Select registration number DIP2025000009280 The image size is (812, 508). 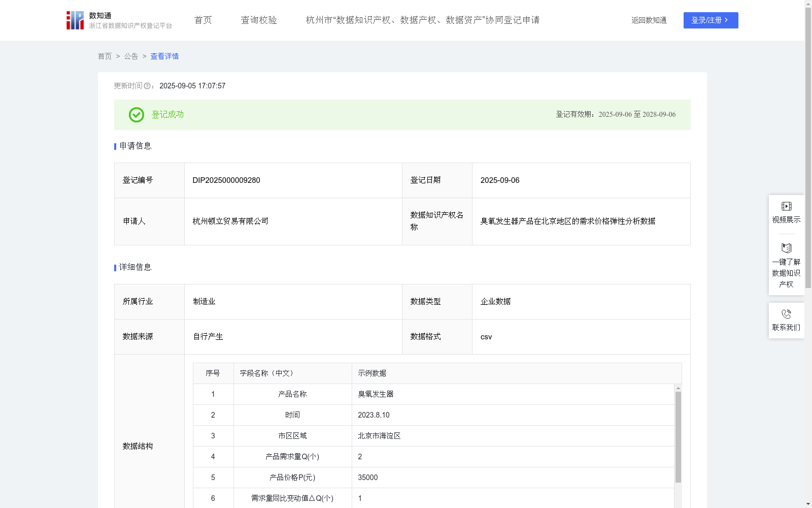226,180
